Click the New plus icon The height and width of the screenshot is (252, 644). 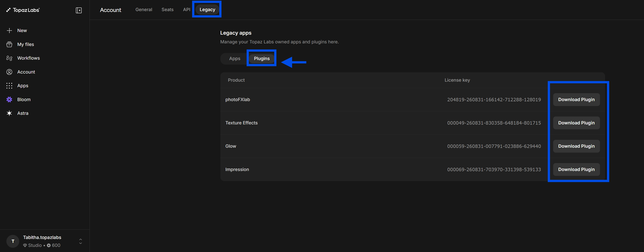click(9, 31)
